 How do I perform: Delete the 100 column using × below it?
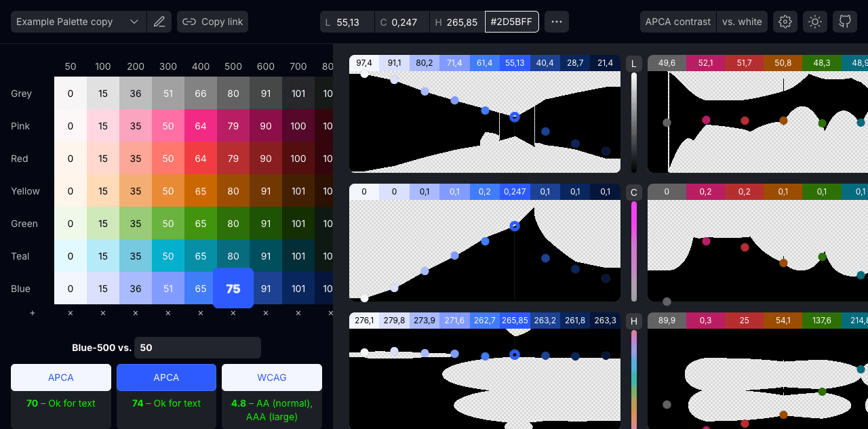pyautogui.click(x=103, y=313)
